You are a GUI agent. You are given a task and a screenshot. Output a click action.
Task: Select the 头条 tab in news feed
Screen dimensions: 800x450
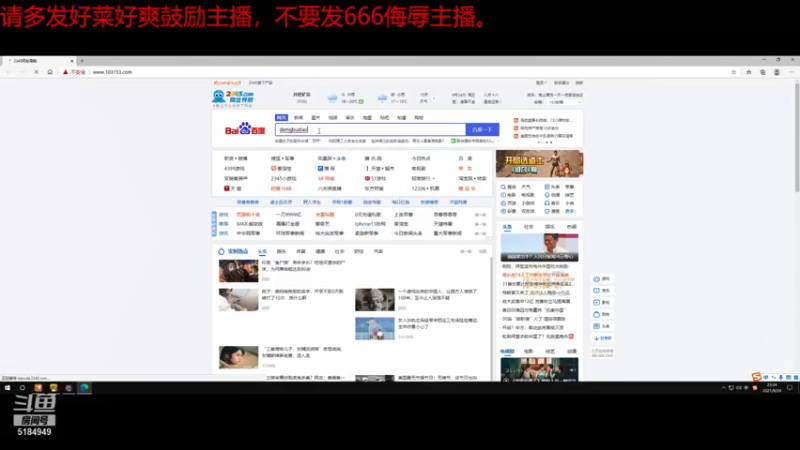pyautogui.click(x=262, y=252)
